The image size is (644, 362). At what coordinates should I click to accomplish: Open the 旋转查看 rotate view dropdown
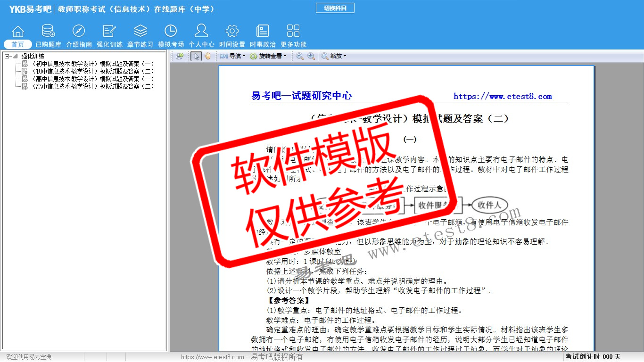[x=268, y=56]
